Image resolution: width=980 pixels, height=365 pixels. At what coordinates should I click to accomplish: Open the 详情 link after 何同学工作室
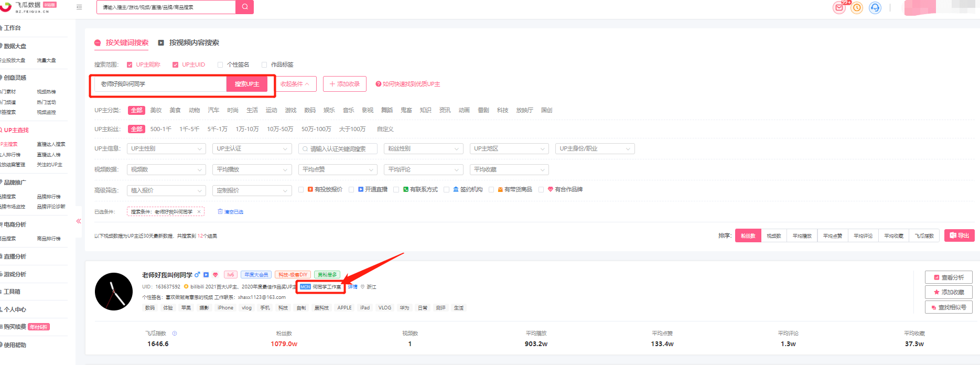(353, 287)
